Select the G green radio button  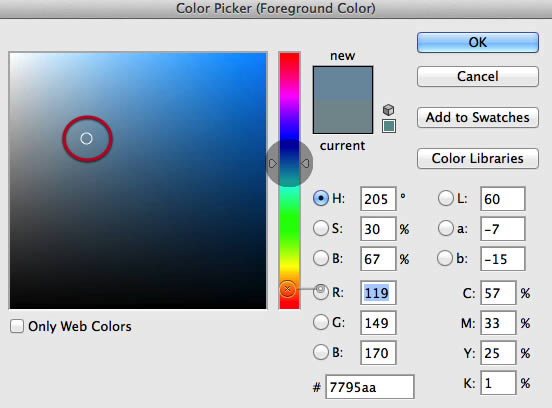point(321,322)
